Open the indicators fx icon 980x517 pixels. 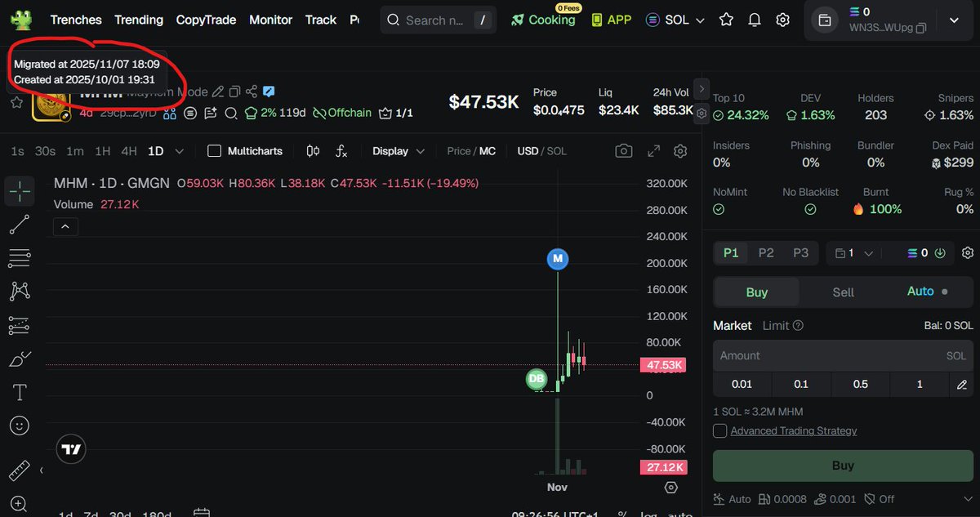(341, 151)
